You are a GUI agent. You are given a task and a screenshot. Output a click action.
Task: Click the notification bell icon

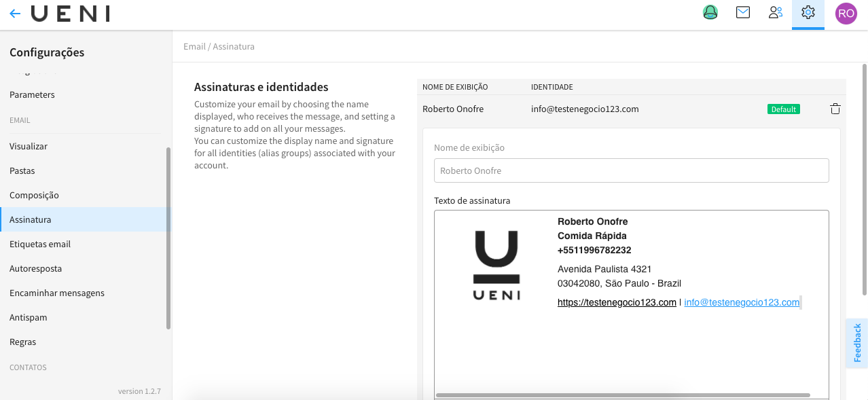pyautogui.click(x=710, y=12)
